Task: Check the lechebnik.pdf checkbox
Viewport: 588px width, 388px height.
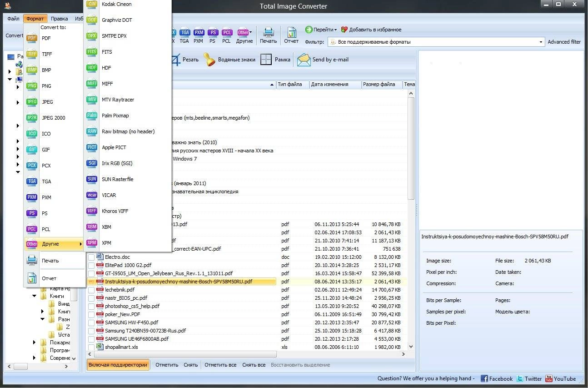Action: pyautogui.click(x=91, y=290)
